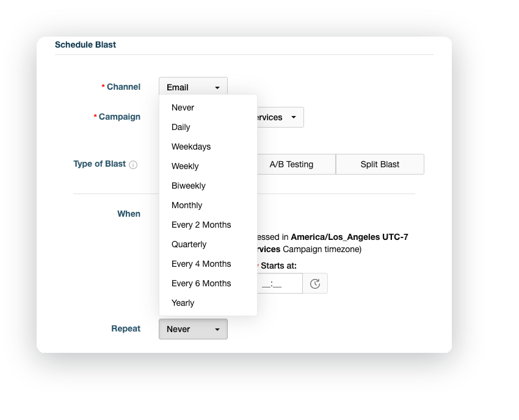519x420 pixels.
Task: Click the Type of Blast info icon
Action: [x=133, y=164]
